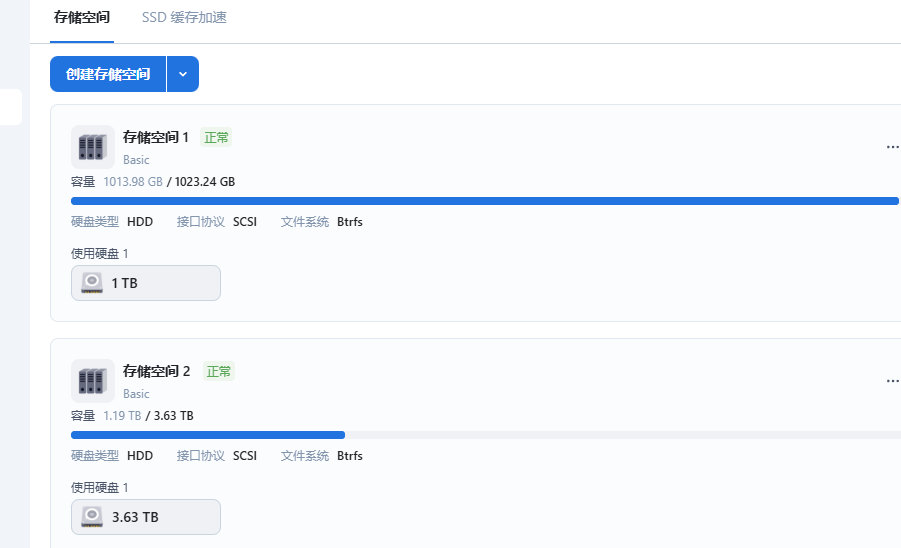Click the 正常 status badge of 存储空间 1
This screenshot has height=548, width=901.
pyautogui.click(x=217, y=138)
